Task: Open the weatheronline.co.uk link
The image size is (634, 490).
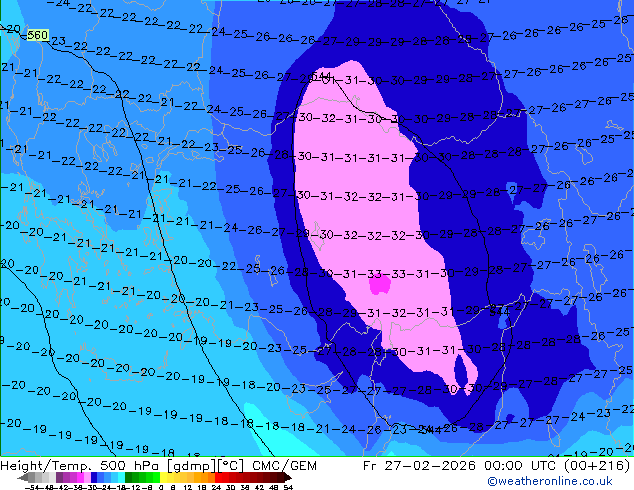Action: point(550,481)
